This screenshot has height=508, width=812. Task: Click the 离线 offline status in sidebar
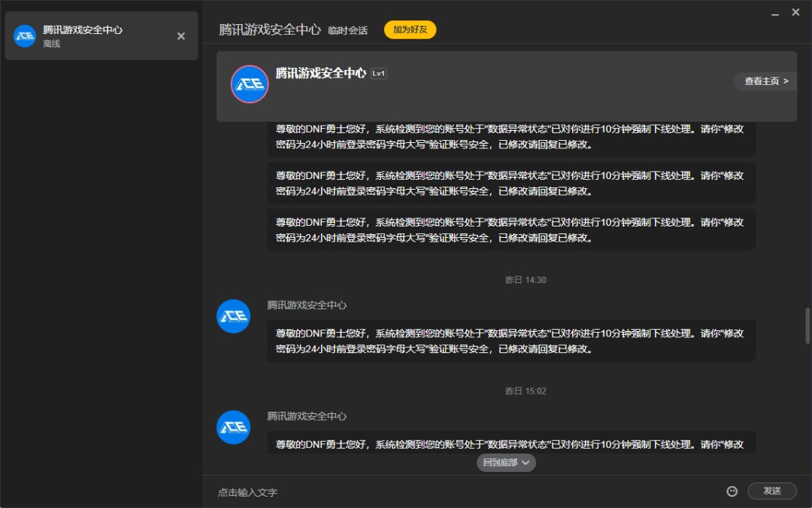coord(52,44)
